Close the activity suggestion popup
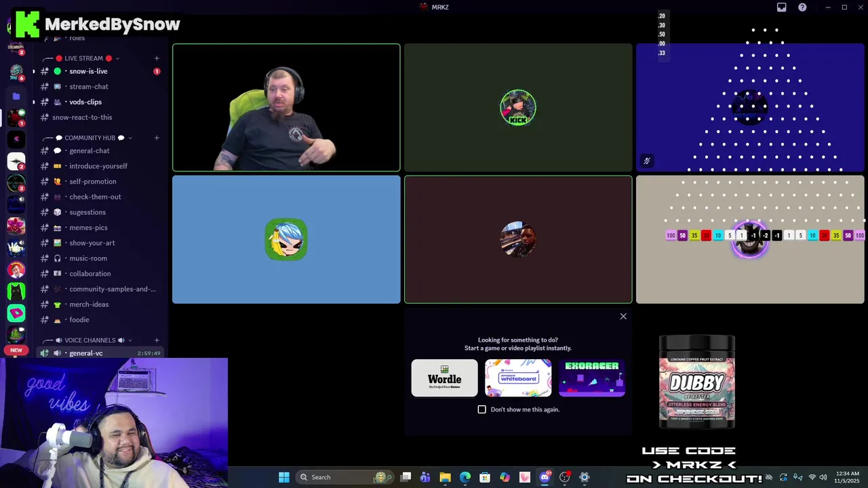 [623, 317]
